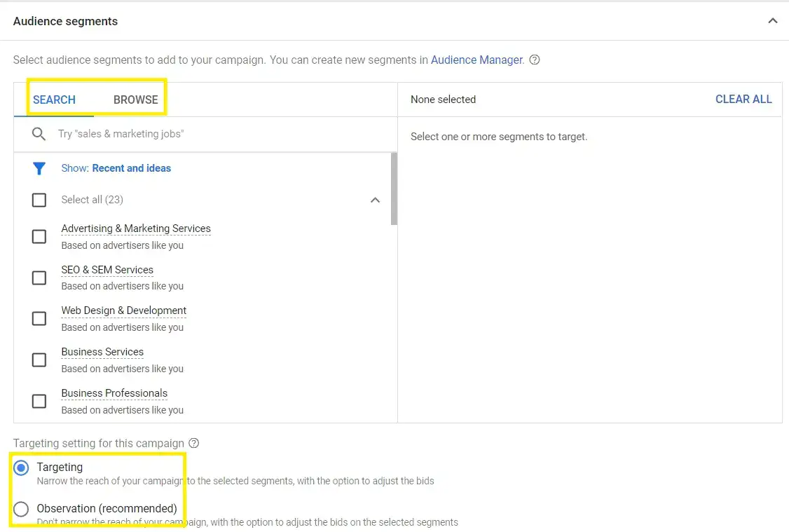Check the Advertising & Marketing Services checkbox
This screenshot has height=532, width=789.
click(x=39, y=236)
